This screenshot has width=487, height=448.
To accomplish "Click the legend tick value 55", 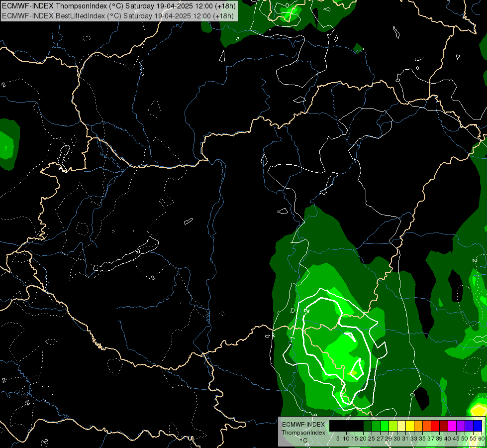I will click(474, 439).
